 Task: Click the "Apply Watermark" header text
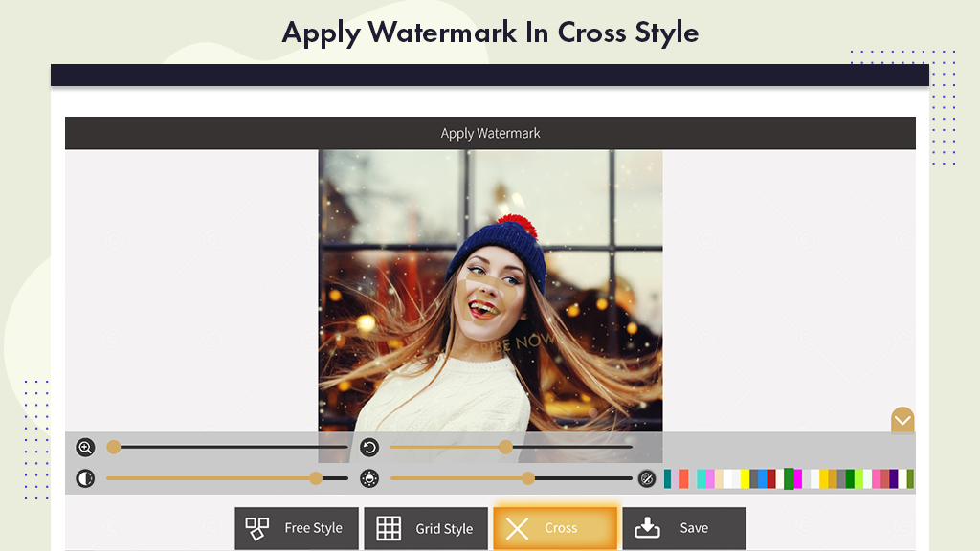point(491,133)
